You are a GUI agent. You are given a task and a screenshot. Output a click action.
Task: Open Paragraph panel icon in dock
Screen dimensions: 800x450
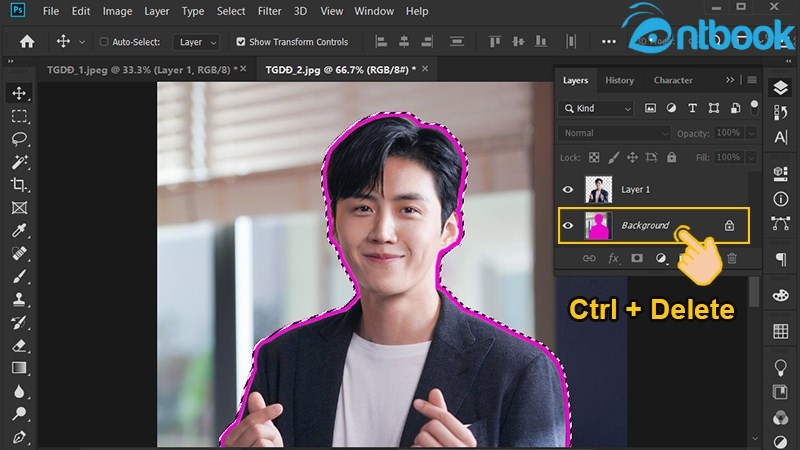(781, 259)
